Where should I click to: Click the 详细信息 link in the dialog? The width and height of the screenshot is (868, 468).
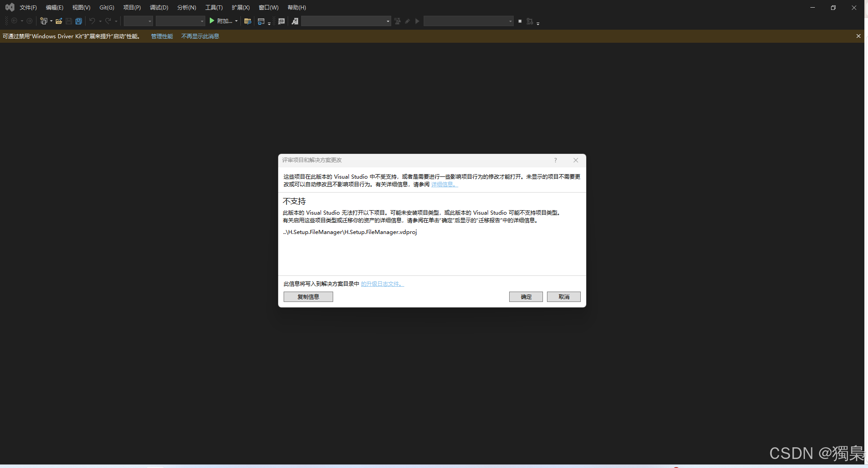[444, 184]
